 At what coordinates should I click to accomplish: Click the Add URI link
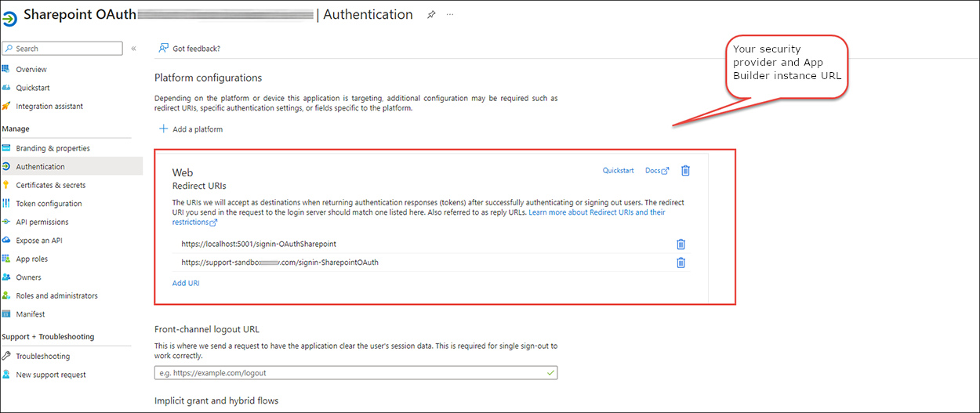(x=186, y=283)
